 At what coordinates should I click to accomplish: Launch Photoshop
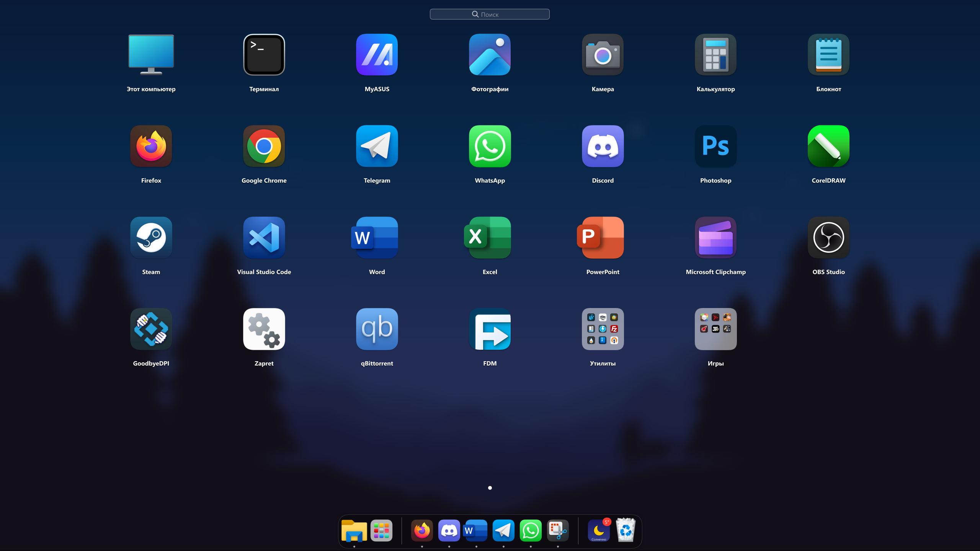[715, 146]
